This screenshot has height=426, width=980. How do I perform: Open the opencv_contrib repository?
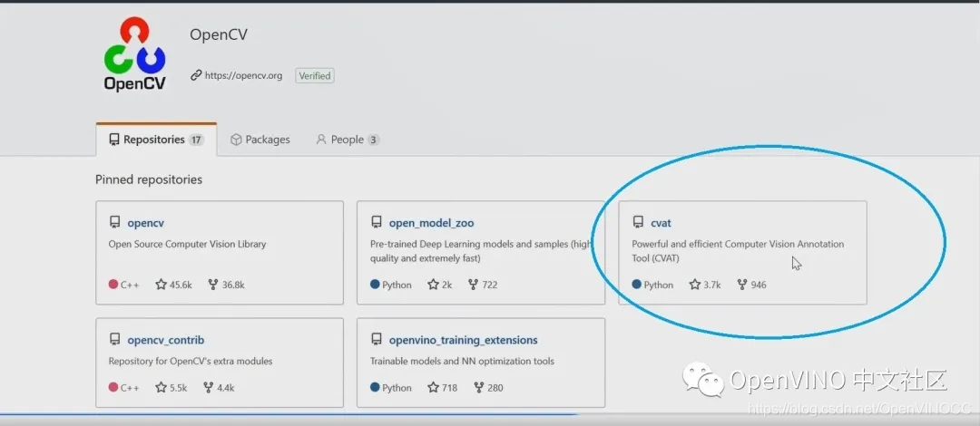click(166, 341)
